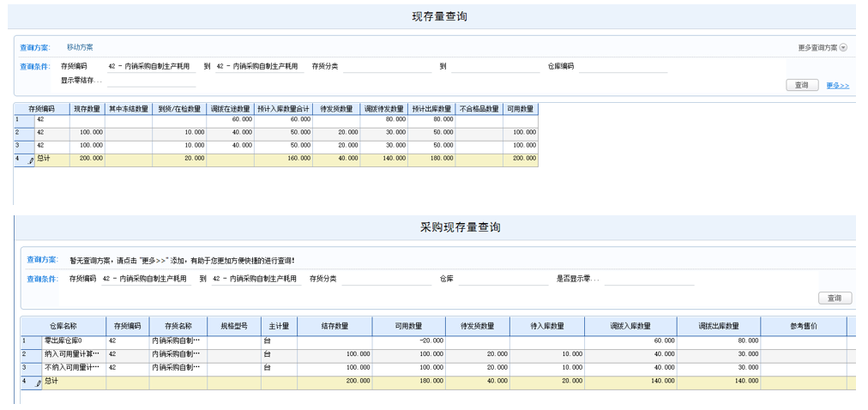
Task: Click the 仓库 input field in 采购现存量查询
Action: [503, 279]
